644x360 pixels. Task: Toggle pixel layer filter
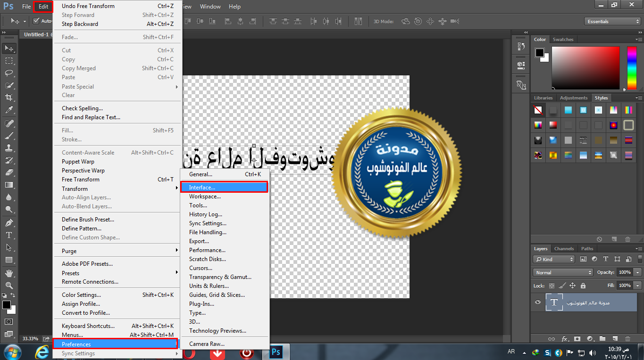tap(583, 259)
